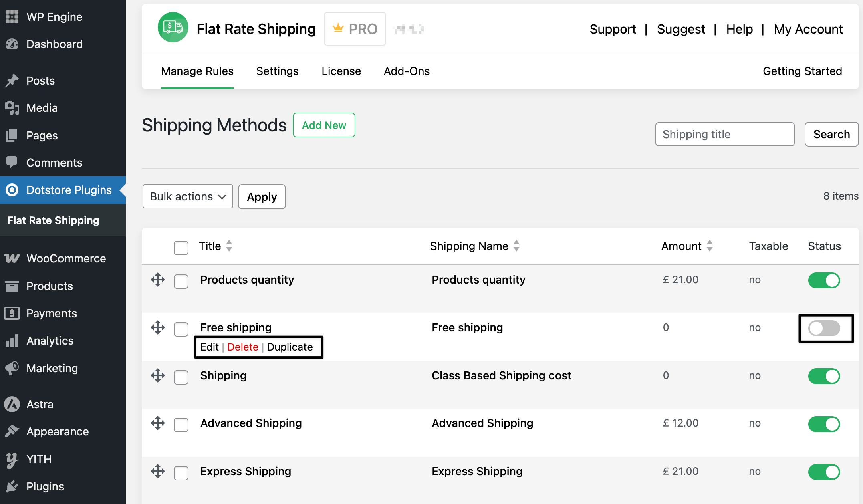Click the WP Engine sidebar icon
The height and width of the screenshot is (504, 863).
(12, 17)
